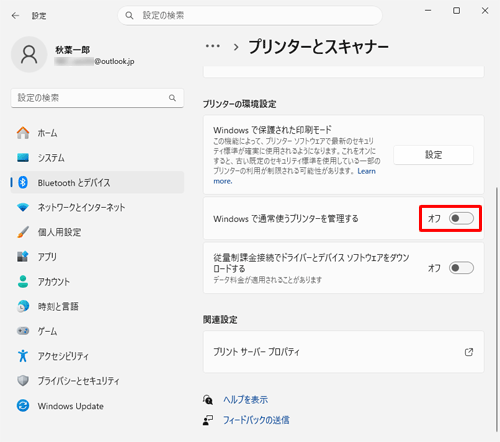Click the プライバシーとセキュリティ shield icon
Screen dimensions: 500x442
23,380
